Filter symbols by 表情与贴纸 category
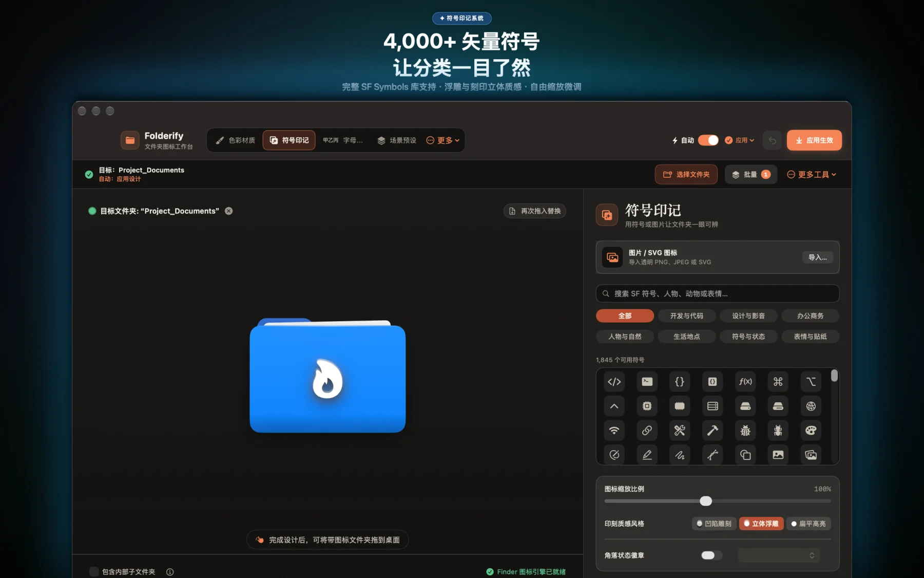 810,337
